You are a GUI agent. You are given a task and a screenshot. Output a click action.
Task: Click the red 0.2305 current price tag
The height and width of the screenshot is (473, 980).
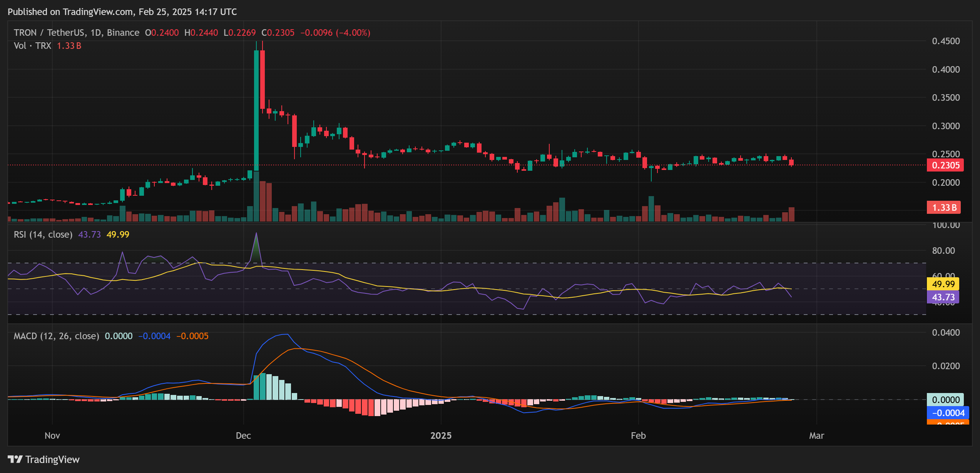(945, 165)
